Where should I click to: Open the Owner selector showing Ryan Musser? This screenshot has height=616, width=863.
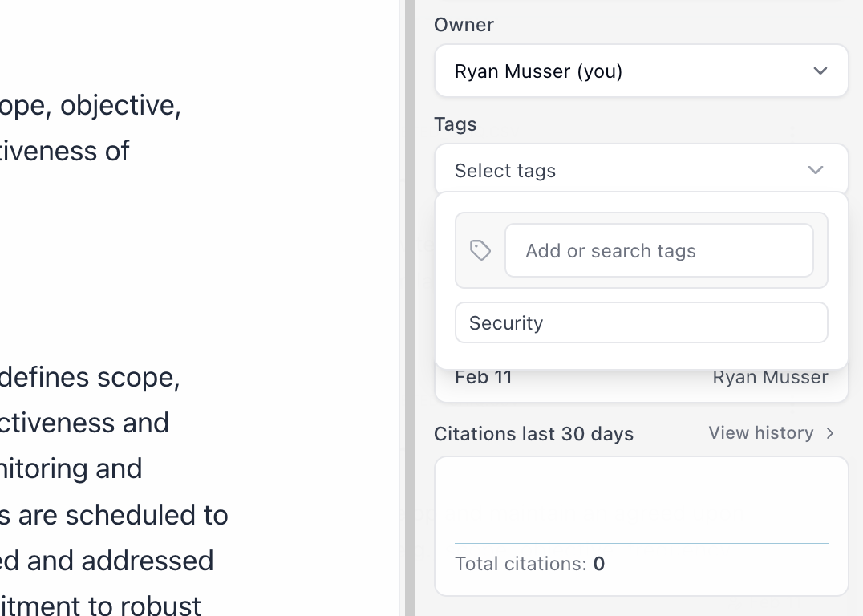(641, 71)
